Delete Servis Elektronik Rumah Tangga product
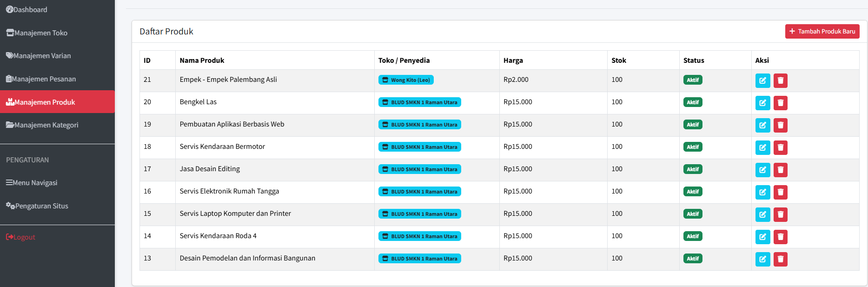Screen dimensions: 868x287 [780, 192]
